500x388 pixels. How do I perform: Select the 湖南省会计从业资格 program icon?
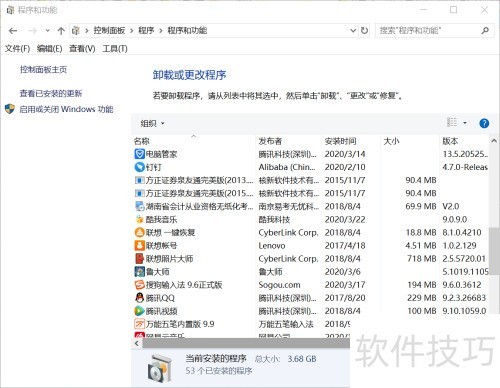[x=139, y=206]
